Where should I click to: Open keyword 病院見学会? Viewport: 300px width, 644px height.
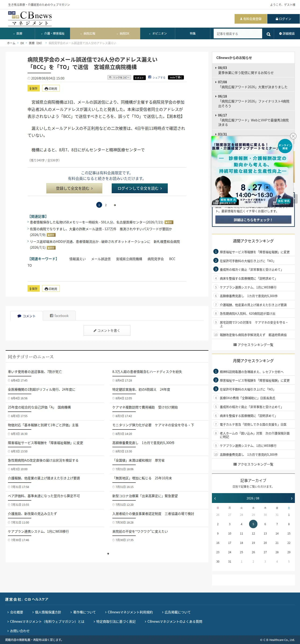tap(156, 259)
